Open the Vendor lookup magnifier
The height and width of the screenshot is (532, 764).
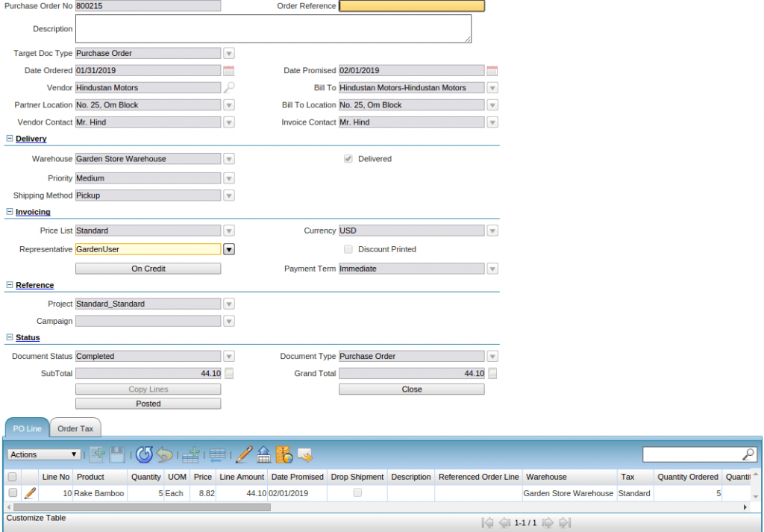(x=230, y=87)
